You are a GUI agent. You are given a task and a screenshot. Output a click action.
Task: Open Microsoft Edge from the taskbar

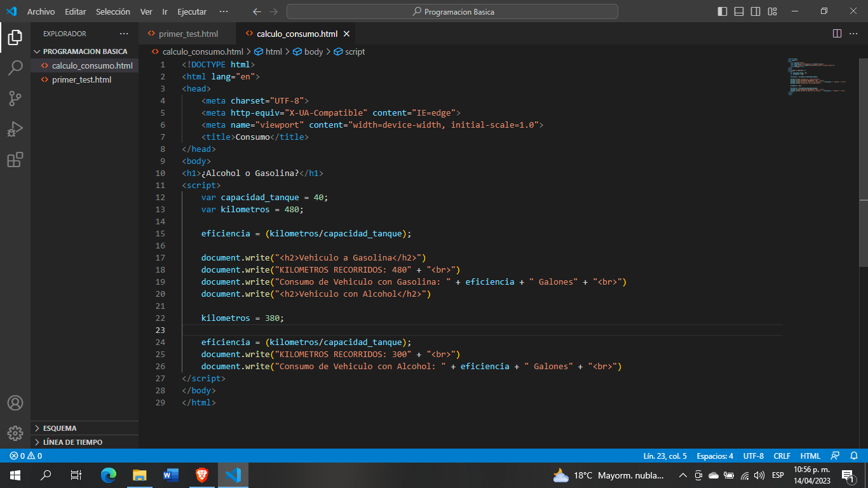[109, 475]
